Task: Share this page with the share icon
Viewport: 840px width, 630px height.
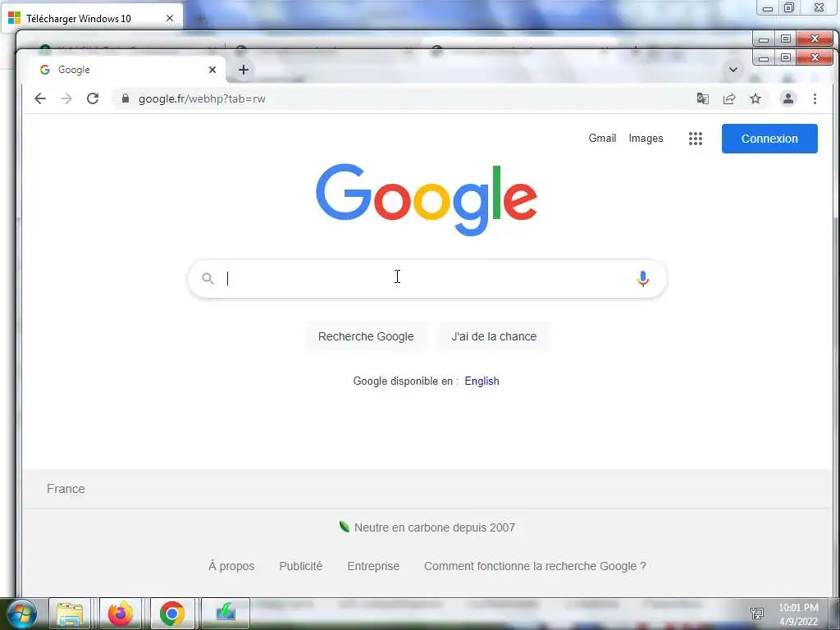Action: point(729,98)
